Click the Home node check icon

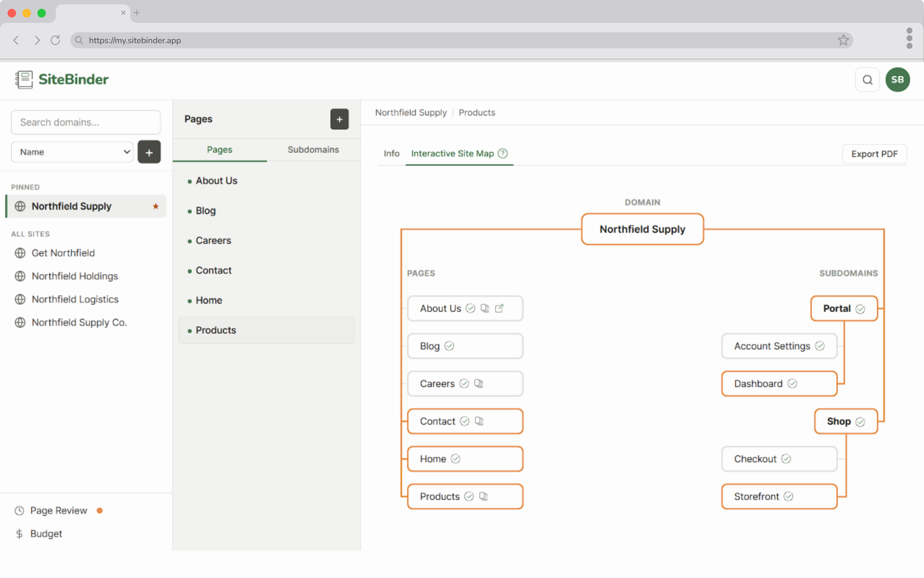coord(456,459)
